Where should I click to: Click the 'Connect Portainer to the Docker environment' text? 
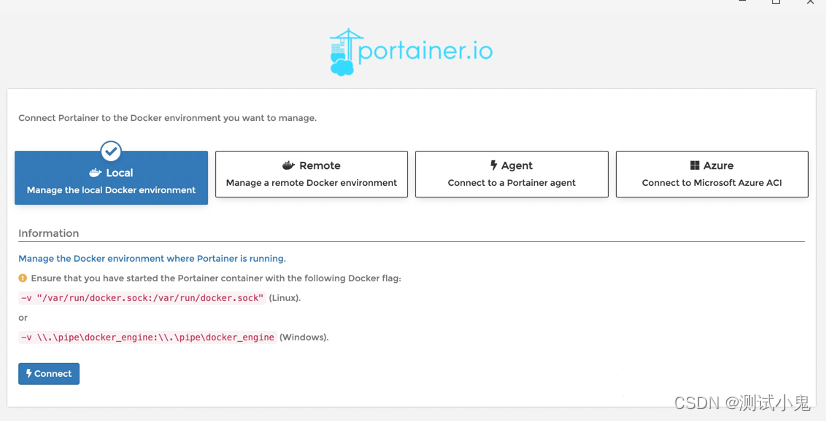168,118
